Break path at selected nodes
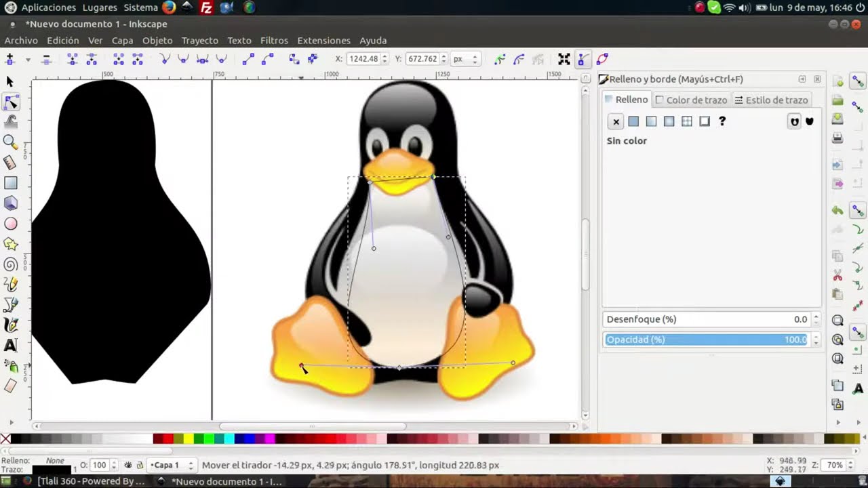The image size is (868, 488). click(92, 59)
